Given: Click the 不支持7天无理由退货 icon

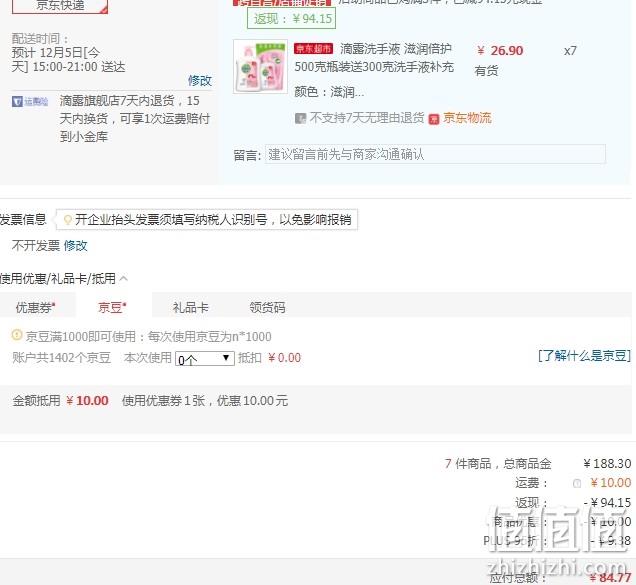Looking at the screenshot, I should coord(301,118).
